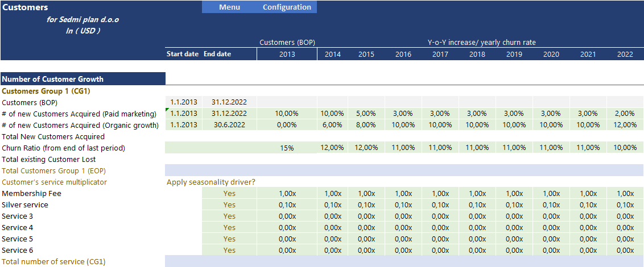644x267 pixels.
Task: Click green note indicator on Paid marketing start date
Action: 167,110
